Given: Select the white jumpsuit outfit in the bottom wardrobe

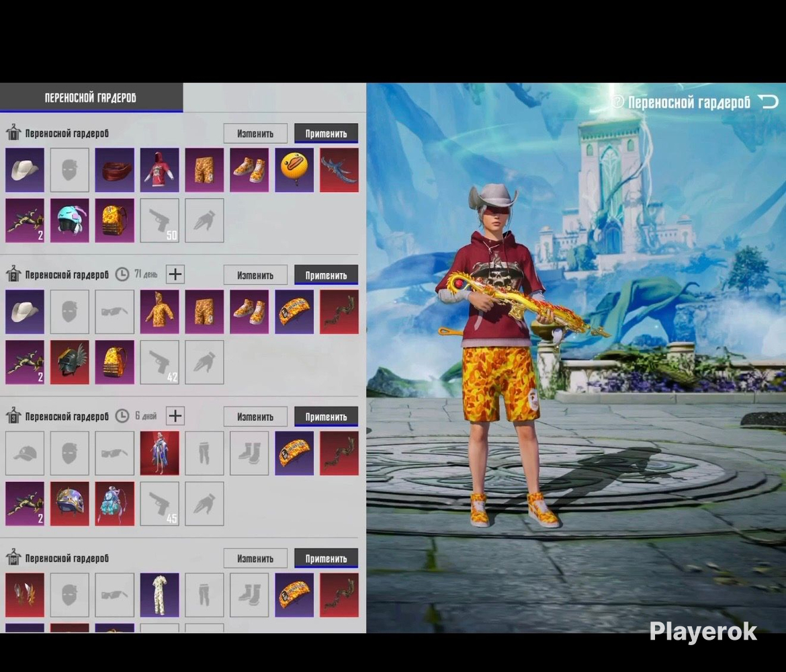Looking at the screenshot, I should 159,595.
